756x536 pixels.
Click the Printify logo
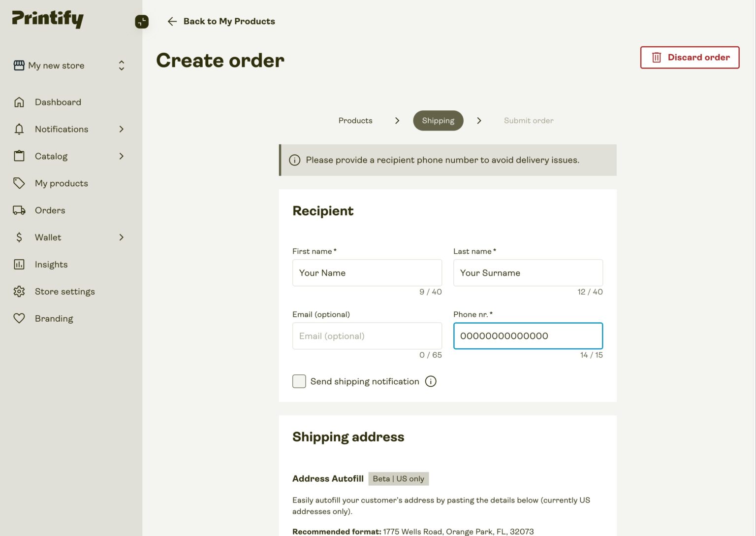pyautogui.click(x=47, y=19)
